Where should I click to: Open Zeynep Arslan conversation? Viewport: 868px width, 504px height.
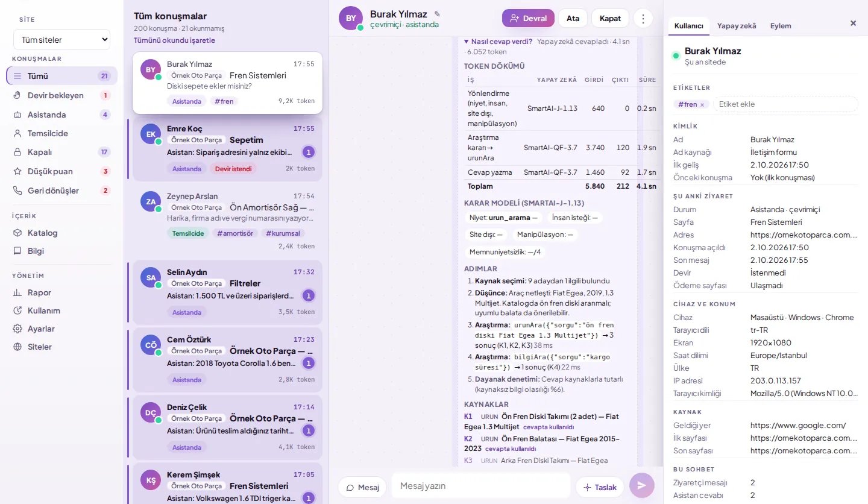coord(228,221)
